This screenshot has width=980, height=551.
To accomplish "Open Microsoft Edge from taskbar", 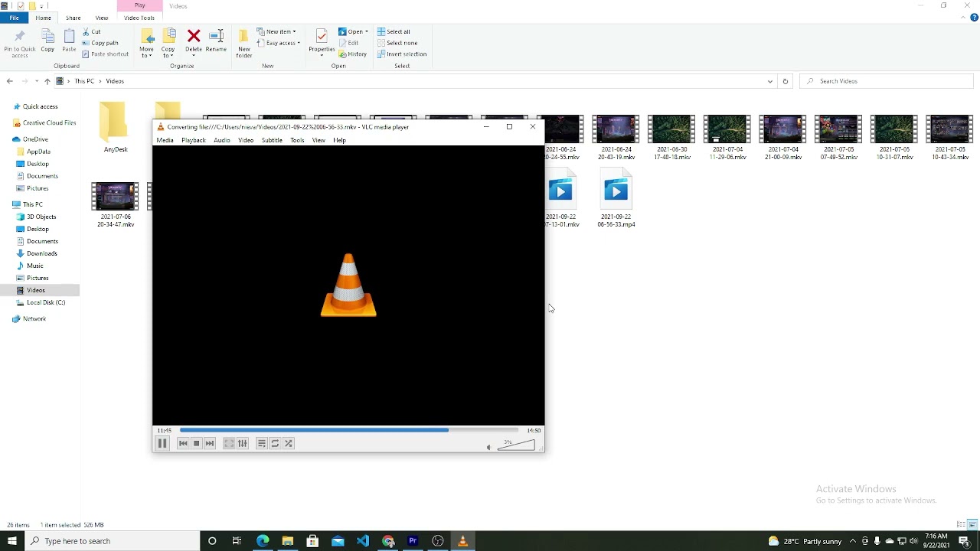I will (263, 541).
